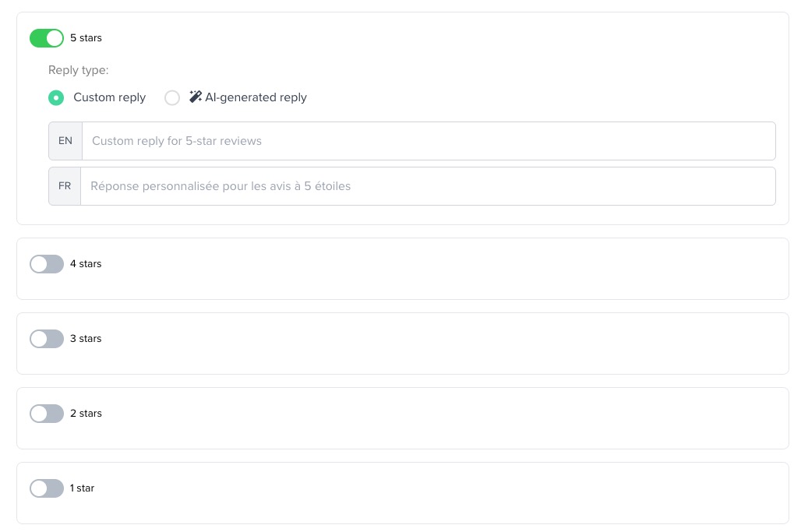Image resolution: width=801 pixels, height=532 pixels.
Task: Focus the English custom reply field
Action: click(x=429, y=141)
